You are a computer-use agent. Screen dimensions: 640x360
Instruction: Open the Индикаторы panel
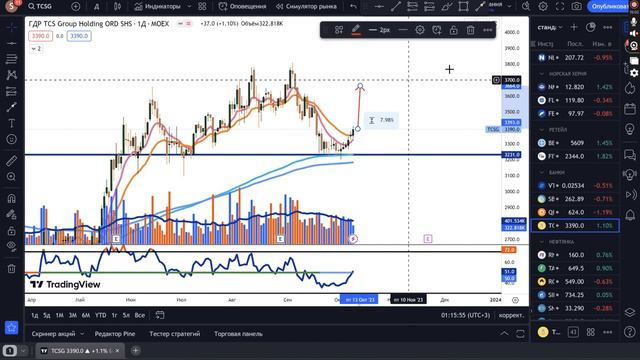tap(158, 7)
